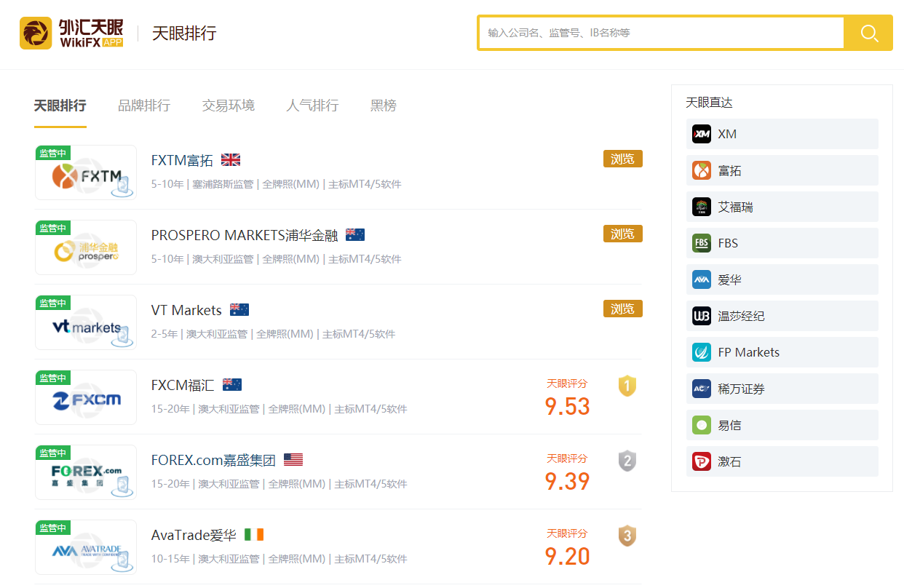The height and width of the screenshot is (588, 904).
Task: Click the 天眼直达 sidebar heading
Action: tap(709, 103)
